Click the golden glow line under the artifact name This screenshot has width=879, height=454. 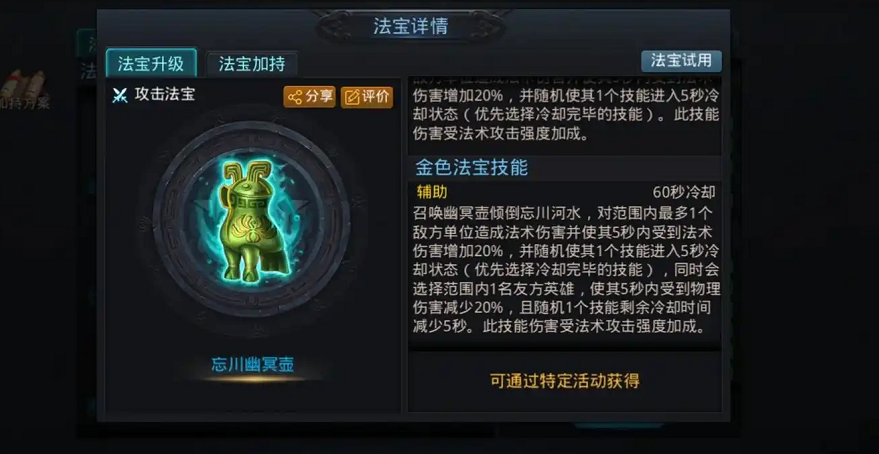coord(253,379)
